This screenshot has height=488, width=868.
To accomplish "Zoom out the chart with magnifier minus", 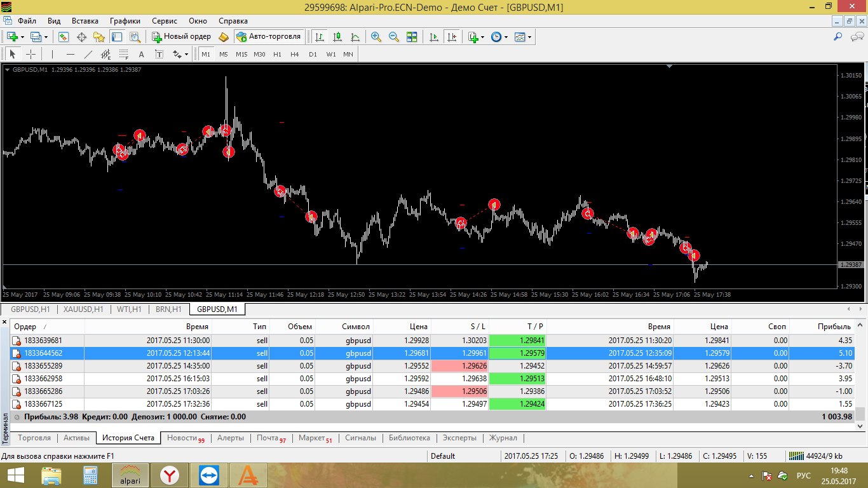I will click(x=394, y=37).
